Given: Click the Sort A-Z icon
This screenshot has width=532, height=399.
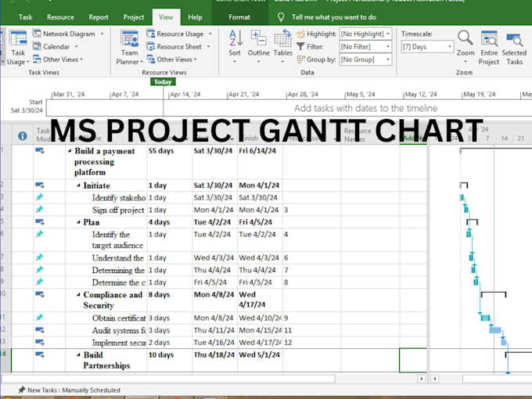Looking at the screenshot, I should click(x=235, y=38).
